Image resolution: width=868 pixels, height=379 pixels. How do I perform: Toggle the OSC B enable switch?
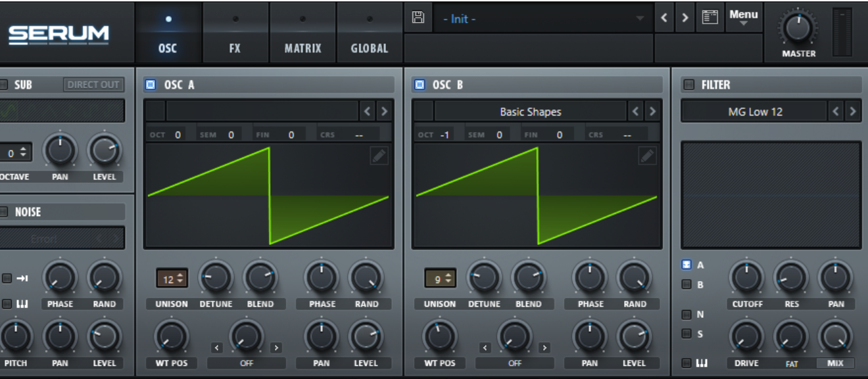click(x=419, y=85)
